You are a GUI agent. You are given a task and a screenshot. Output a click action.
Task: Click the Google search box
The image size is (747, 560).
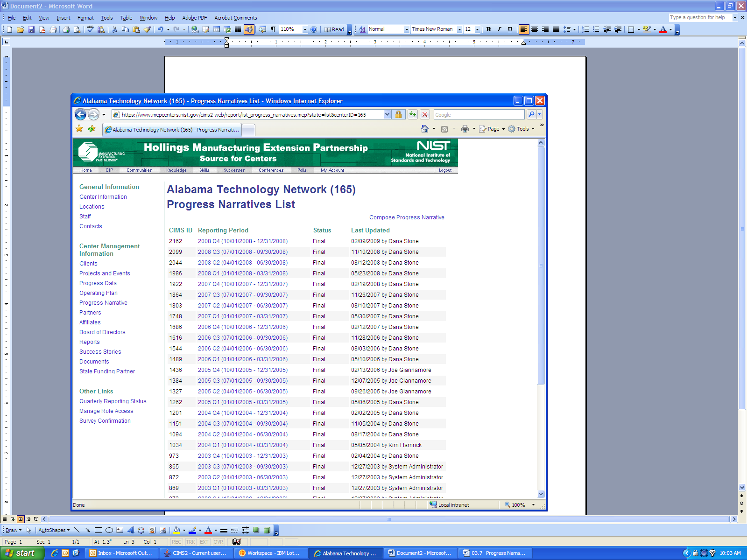pyautogui.click(x=479, y=114)
